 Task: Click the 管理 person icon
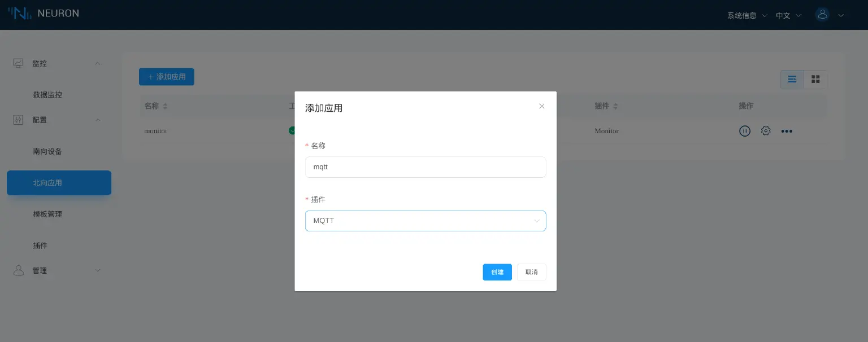click(18, 270)
